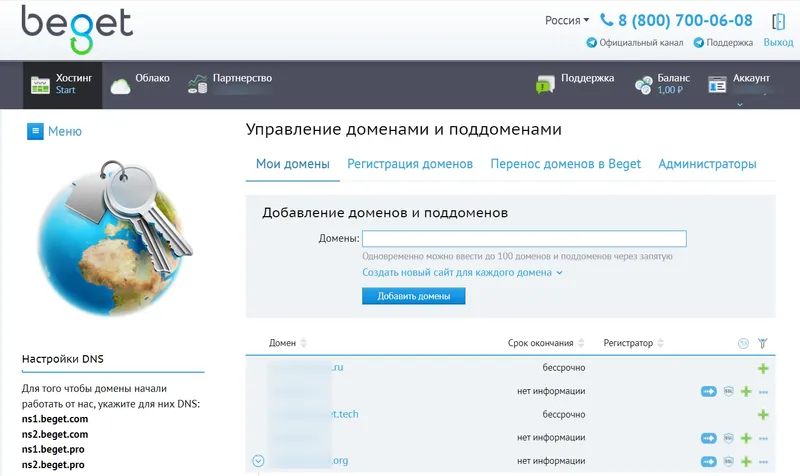Click the ns1.beget.com DNS entry

click(x=55, y=419)
